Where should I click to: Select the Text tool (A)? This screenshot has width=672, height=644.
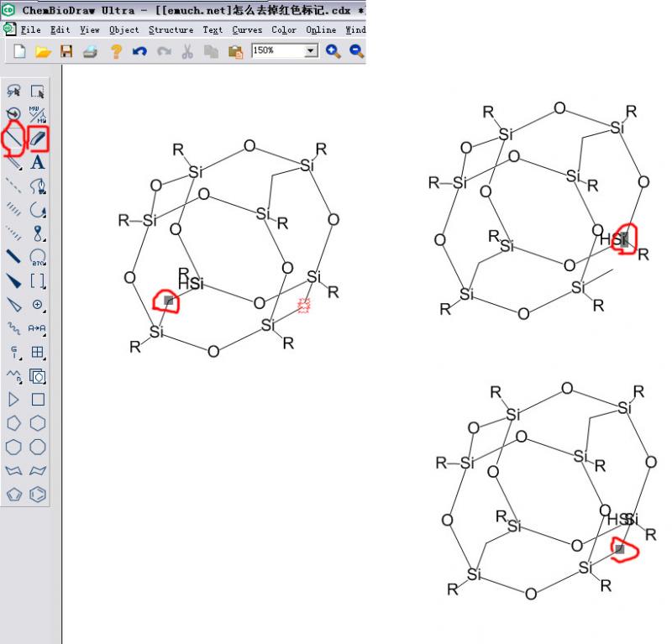pos(38,162)
